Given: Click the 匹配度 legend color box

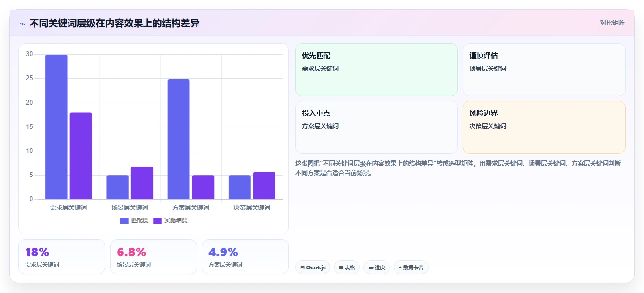Looking at the screenshot, I should tap(124, 221).
